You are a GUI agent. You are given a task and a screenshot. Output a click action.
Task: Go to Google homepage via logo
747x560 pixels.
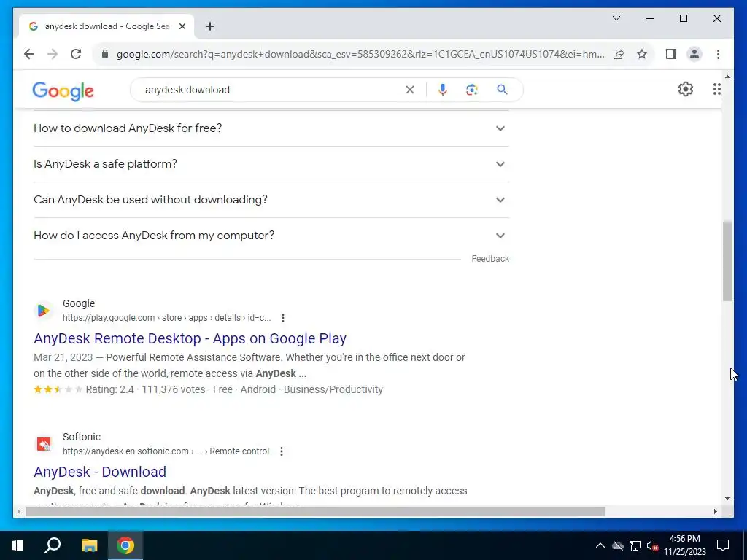[x=63, y=90]
